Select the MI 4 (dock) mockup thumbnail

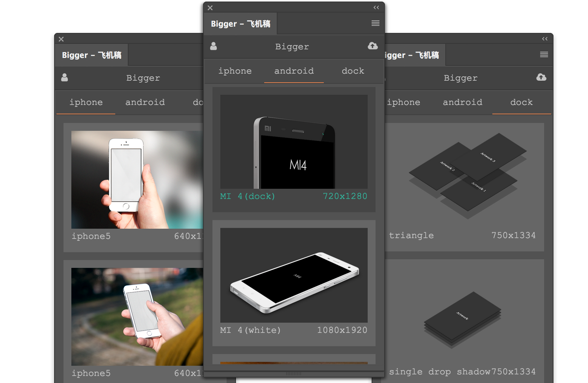pyautogui.click(x=294, y=142)
